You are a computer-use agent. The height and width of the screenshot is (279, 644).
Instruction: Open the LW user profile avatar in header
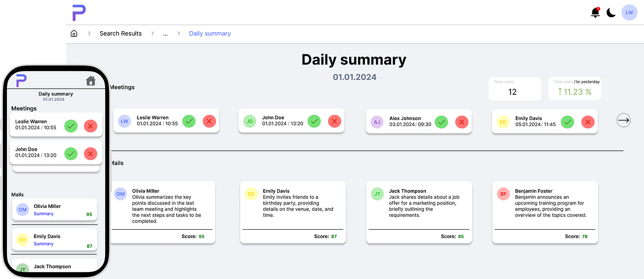click(x=630, y=13)
